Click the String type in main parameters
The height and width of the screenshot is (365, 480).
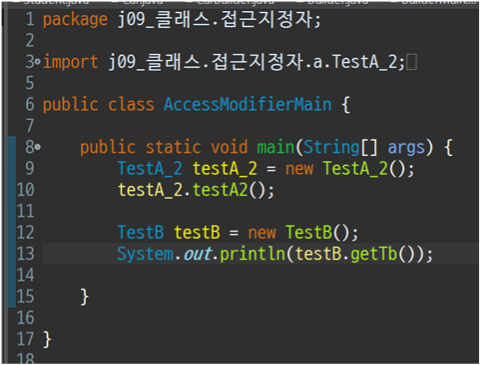332,147
